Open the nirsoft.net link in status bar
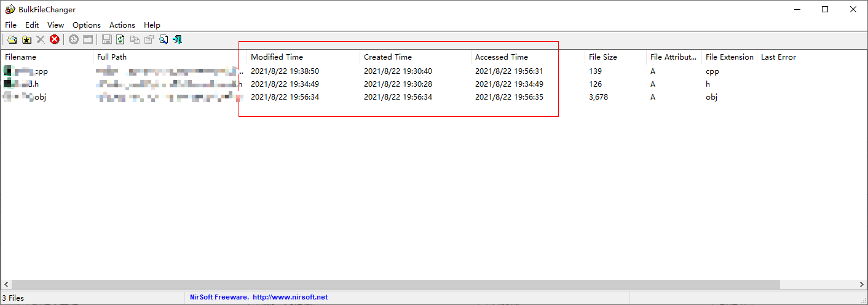868x305 pixels. (290, 297)
